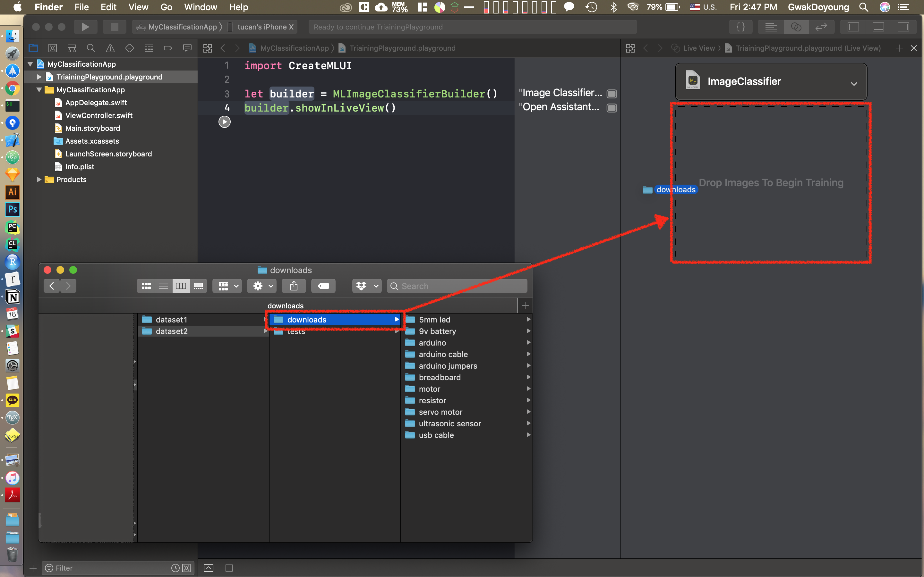The width and height of the screenshot is (924, 577).
Task: Open the breadboard folder in Finder
Action: click(x=440, y=377)
